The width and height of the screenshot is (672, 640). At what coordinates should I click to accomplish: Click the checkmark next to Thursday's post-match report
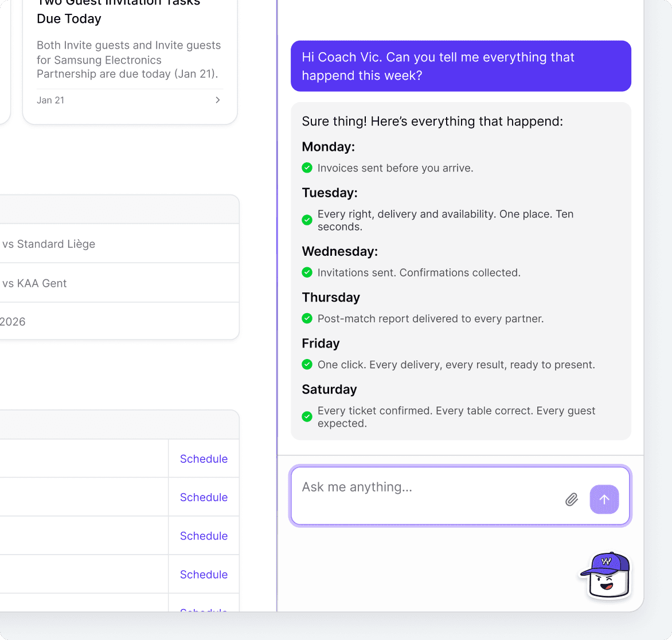307,318
